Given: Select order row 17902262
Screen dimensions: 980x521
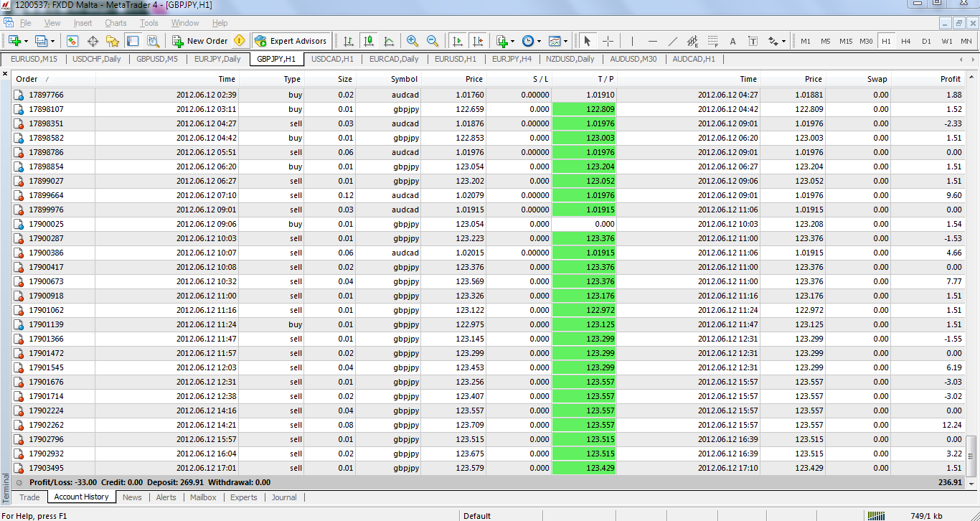Looking at the screenshot, I should coord(489,425).
